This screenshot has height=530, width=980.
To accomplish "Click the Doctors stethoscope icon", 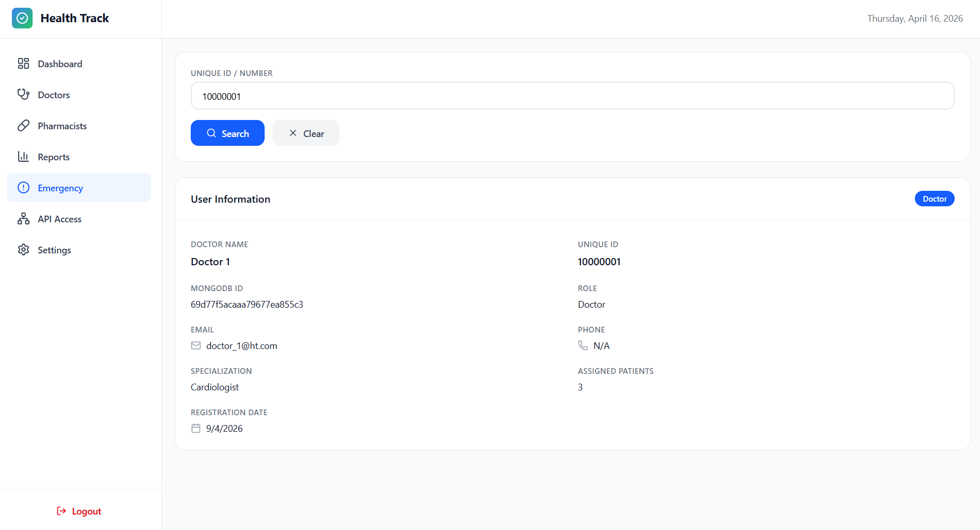I will pos(23,94).
